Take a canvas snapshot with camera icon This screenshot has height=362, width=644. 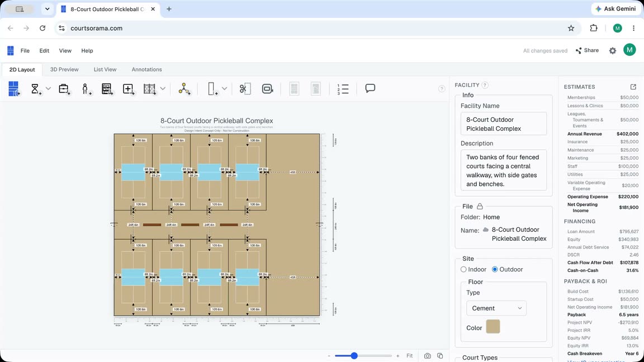(428, 356)
